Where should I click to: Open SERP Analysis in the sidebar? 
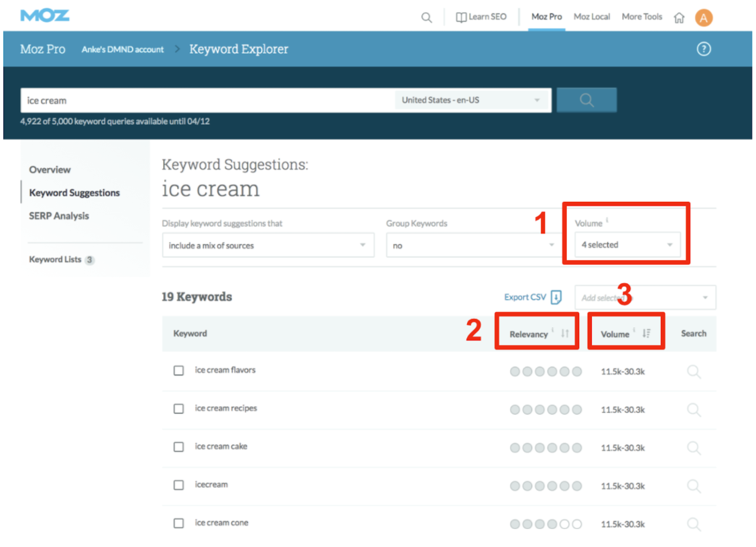tap(59, 216)
